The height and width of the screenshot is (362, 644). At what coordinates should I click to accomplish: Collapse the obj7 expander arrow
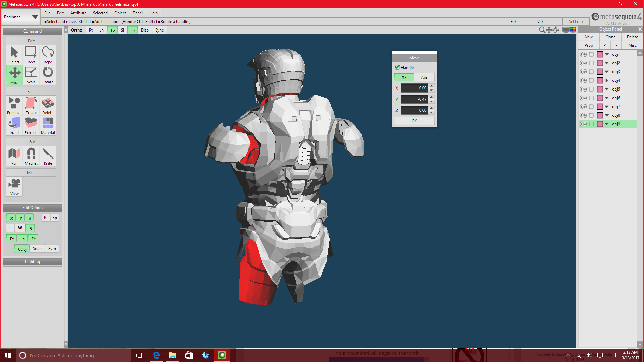click(607, 107)
